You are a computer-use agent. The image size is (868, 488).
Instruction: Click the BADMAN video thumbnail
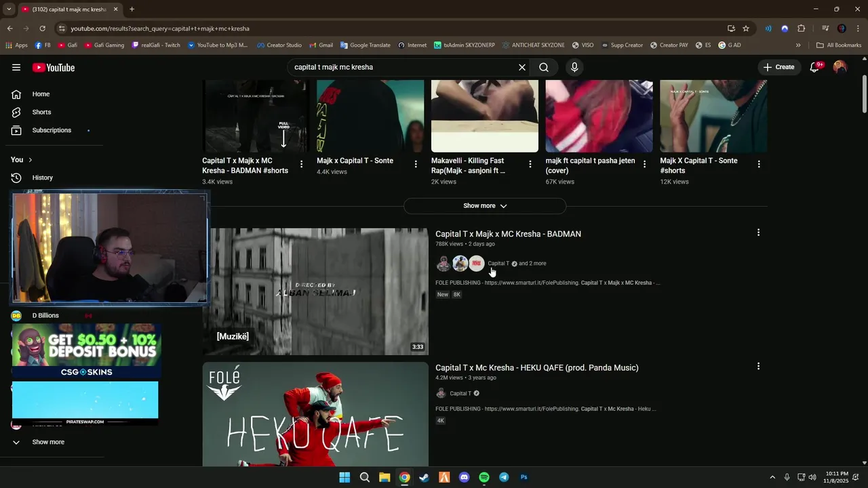pyautogui.click(x=315, y=291)
